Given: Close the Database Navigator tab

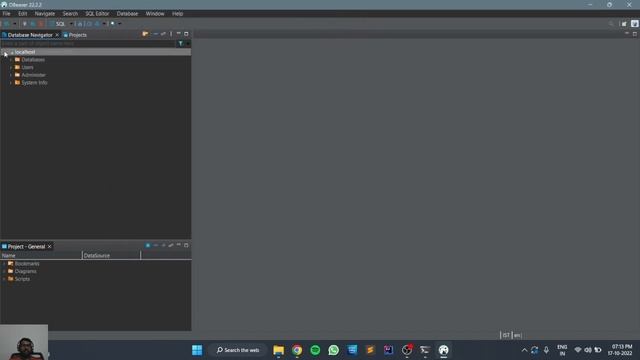Looking at the screenshot, I should point(57,35).
